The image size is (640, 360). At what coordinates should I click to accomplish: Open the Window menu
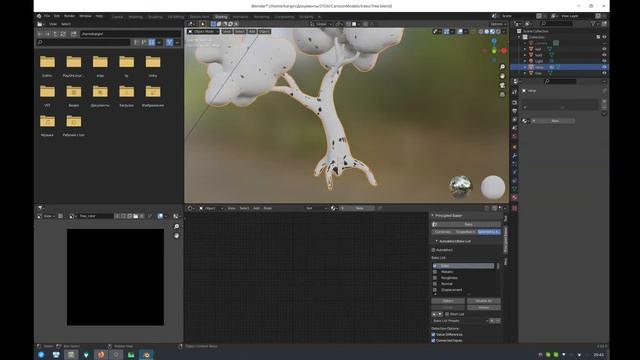pyautogui.click(x=85, y=16)
